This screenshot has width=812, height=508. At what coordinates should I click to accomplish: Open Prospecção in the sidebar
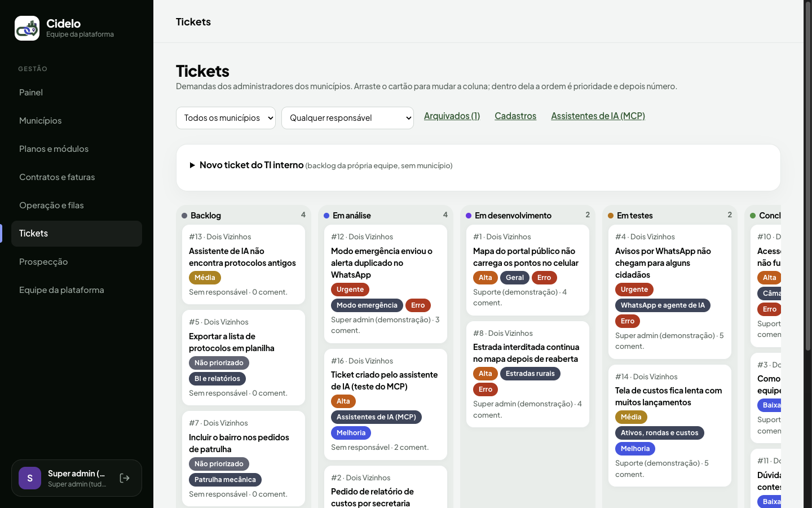[77, 262]
